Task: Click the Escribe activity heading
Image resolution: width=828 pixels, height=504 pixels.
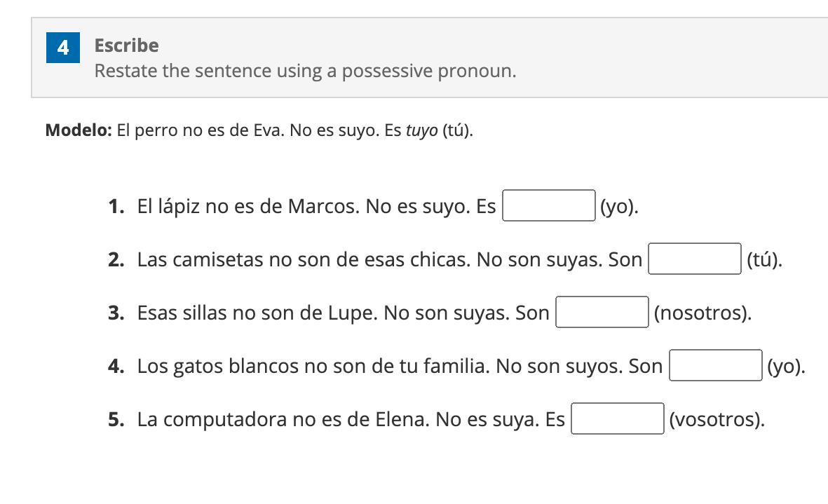Action: click(127, 46)
